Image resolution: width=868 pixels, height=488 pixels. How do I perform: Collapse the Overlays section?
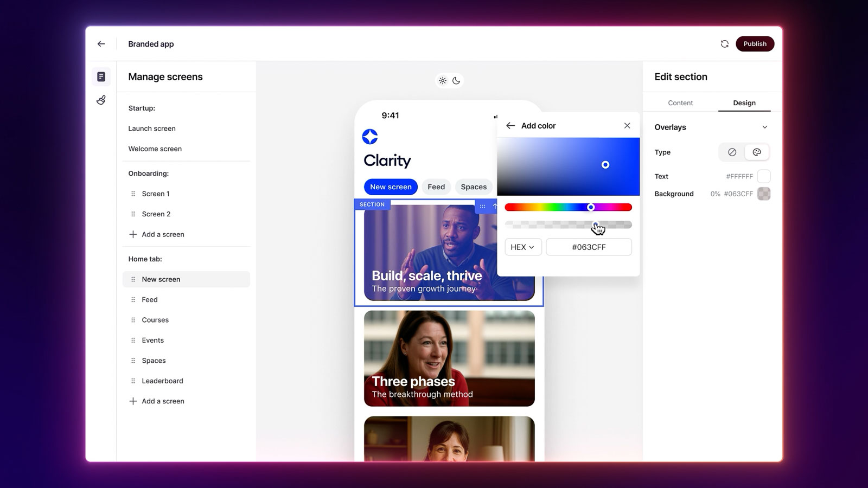click(765, 127)
